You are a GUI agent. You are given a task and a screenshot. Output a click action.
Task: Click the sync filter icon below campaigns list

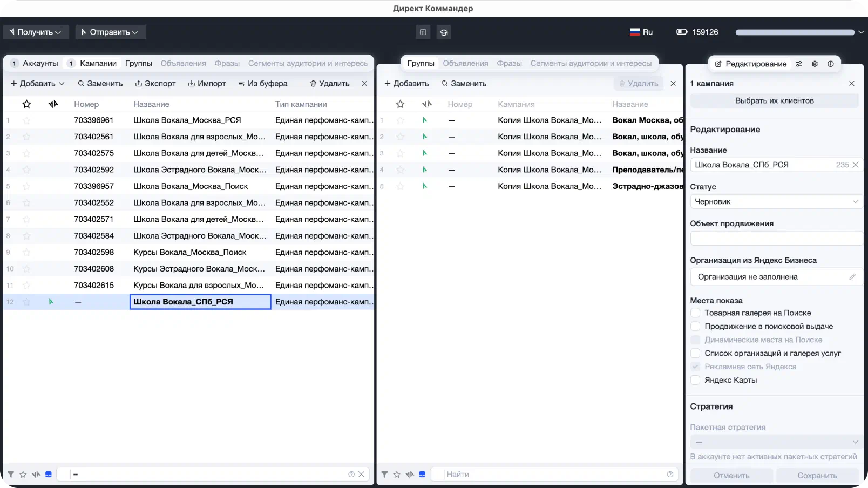click(x=36, y=475)
